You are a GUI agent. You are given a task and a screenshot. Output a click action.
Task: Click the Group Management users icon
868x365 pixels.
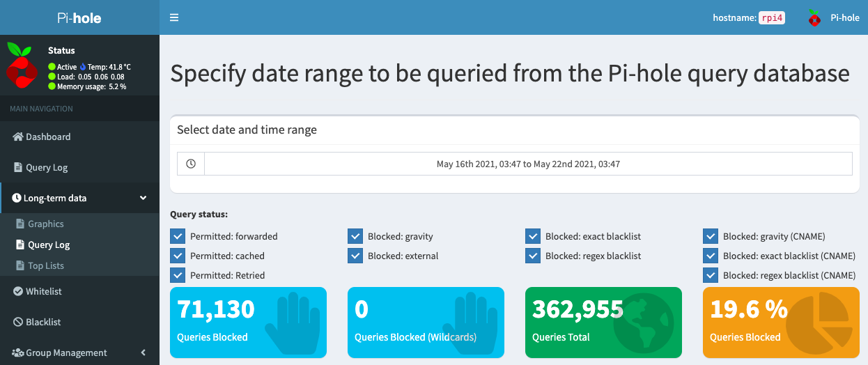point(18,352)
